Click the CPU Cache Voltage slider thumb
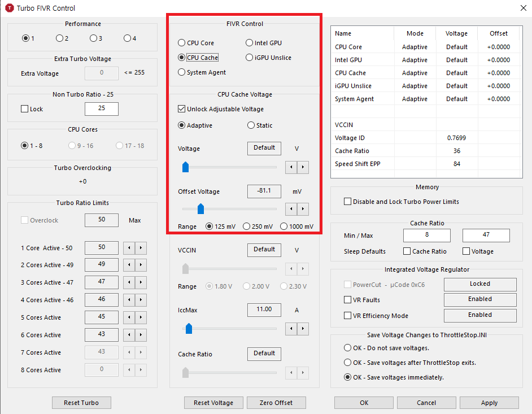This screenshot has height=414, width=532. [185, 167]
